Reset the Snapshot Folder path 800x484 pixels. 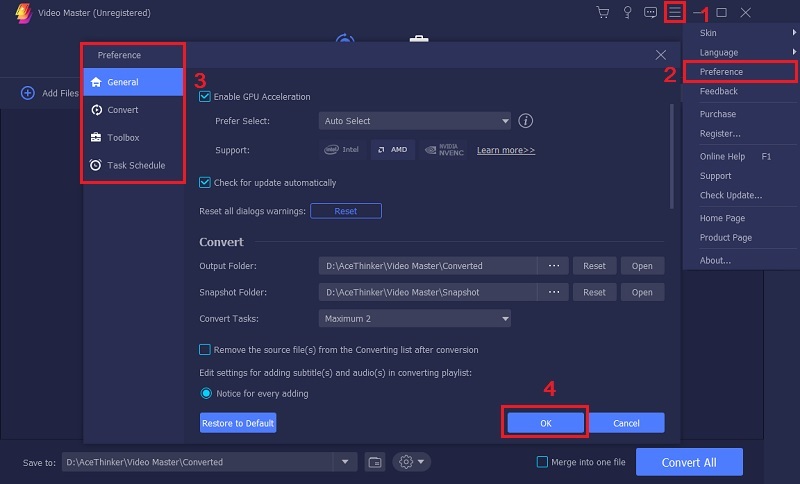tap(594, 292)
